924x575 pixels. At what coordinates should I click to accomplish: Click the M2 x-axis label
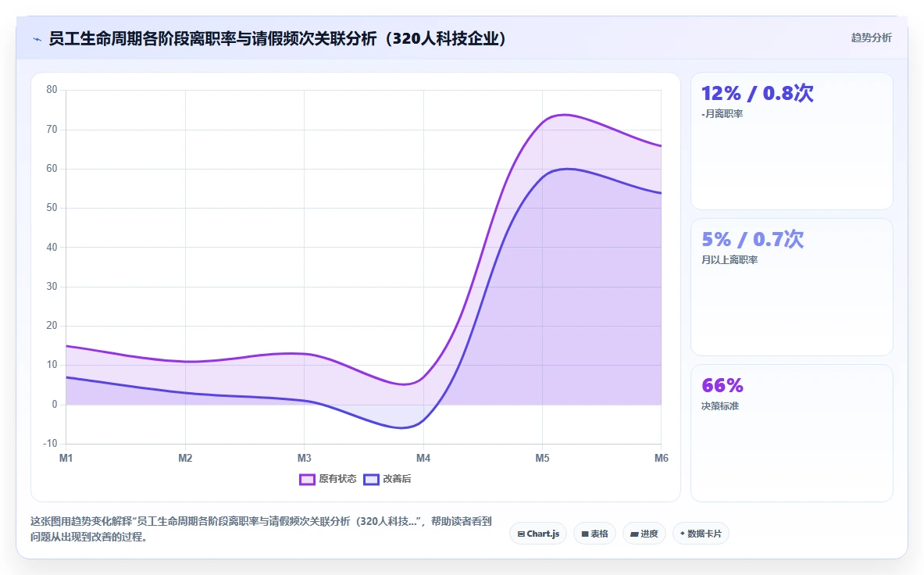(185, 458)
